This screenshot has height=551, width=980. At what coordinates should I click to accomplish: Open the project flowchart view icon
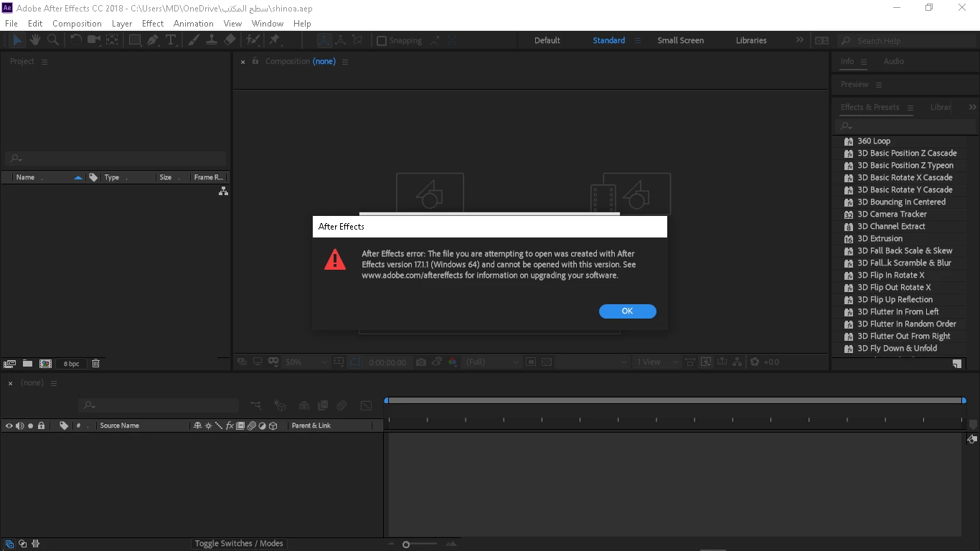click(x=223, y=191)
